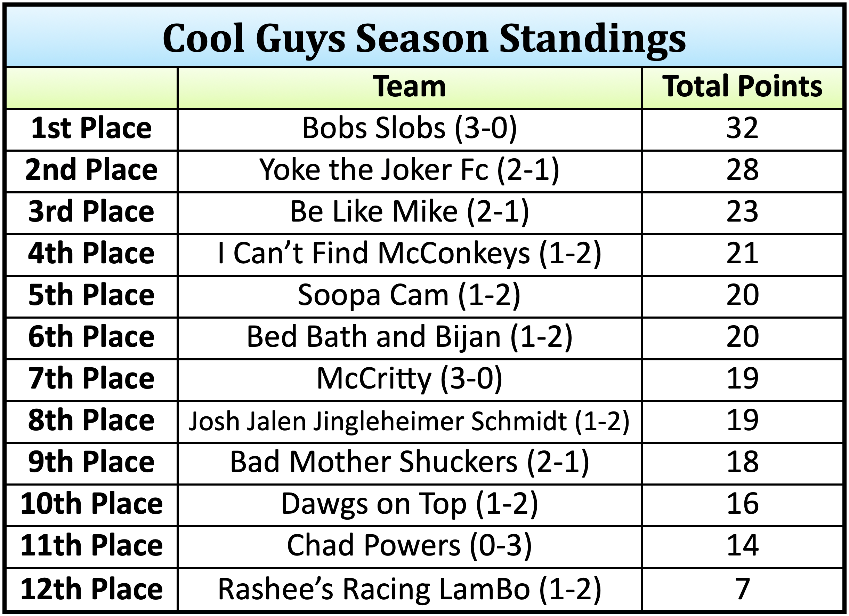Select Josh Jalen Jingleheimer Schmidt cell
Viewport: 849px width, 616px height.
click(x=409, y=421)
